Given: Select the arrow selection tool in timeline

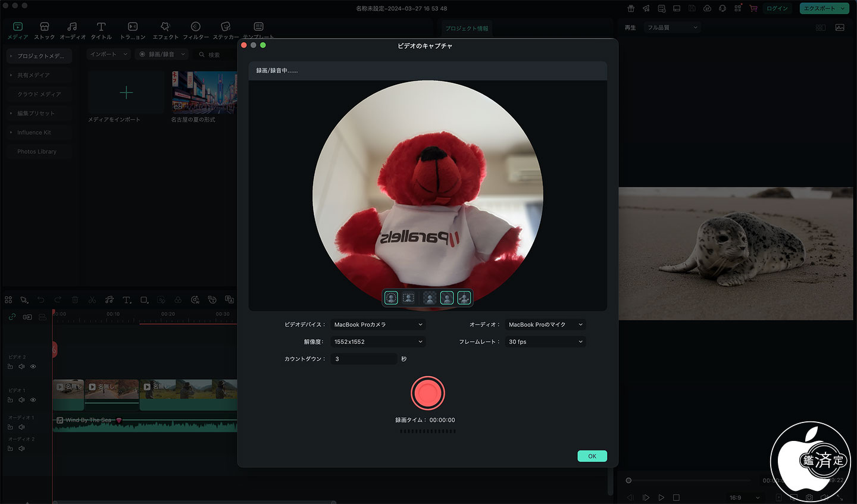Looking at the screenshot, I should pyautogui.click(x=24, y=300).
